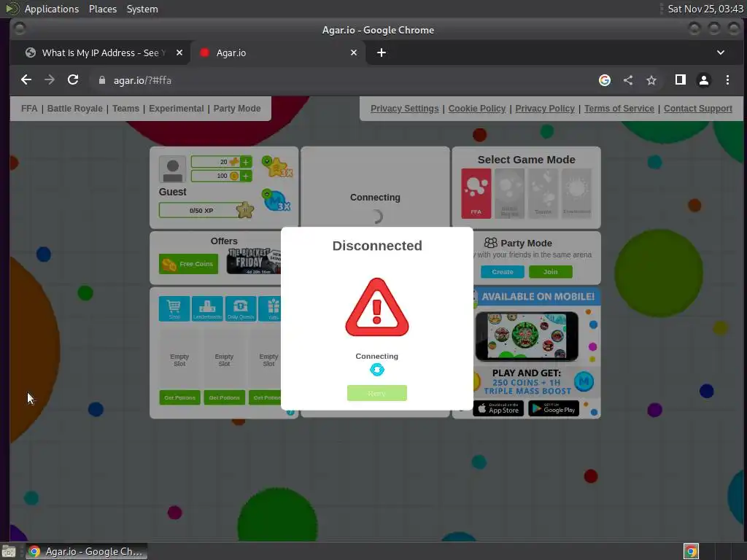Viewport: 747px width, 560px height.
Task: Open Terms of Service link
Action: point(619,109)
